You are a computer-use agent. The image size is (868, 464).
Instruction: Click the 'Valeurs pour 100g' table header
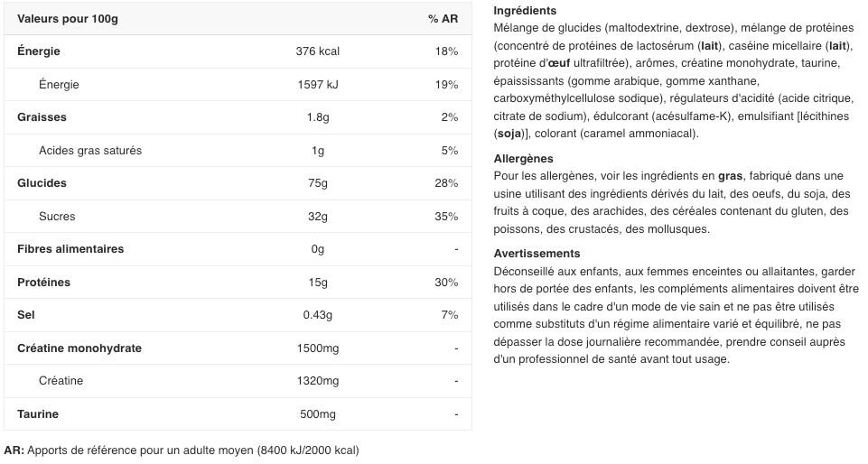(x=68, y=19)
